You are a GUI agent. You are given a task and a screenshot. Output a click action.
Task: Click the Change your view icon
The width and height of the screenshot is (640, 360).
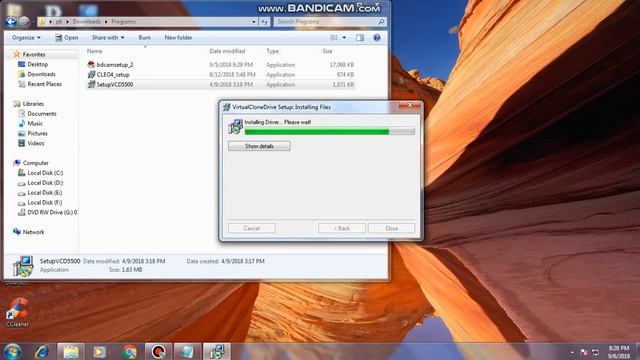click(x=334, y=38)
